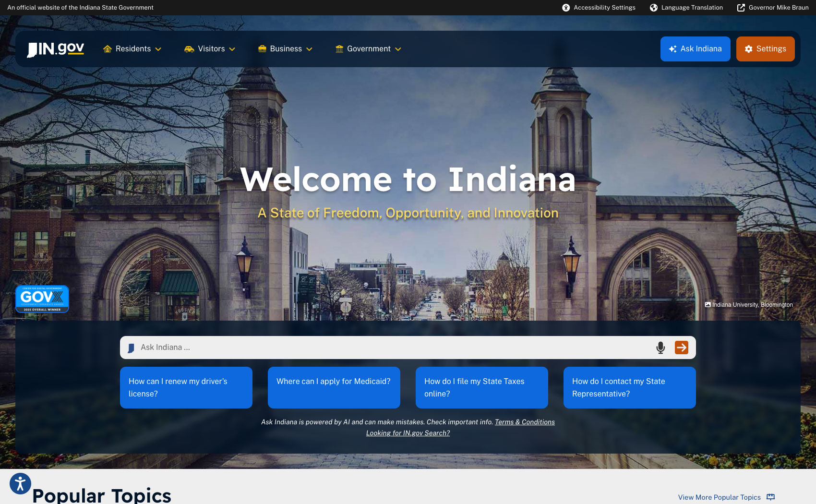Select the Medicaid application suggestion
816x504 pixels.
click(334, 387)
